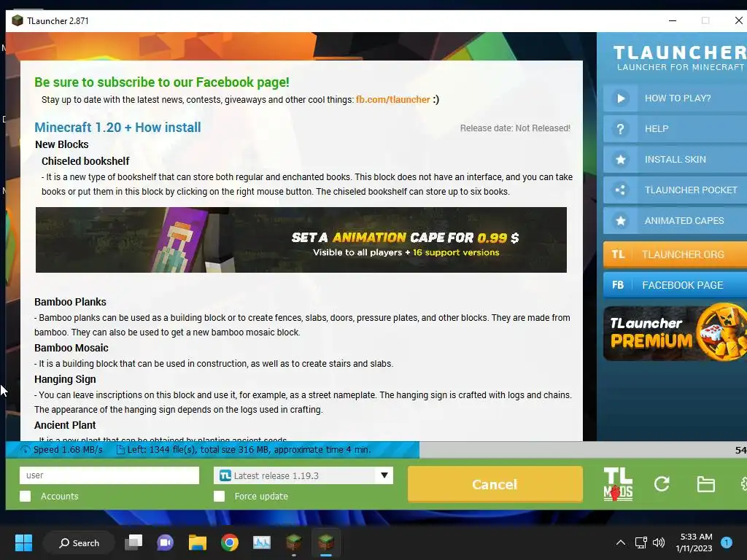The width and height of the screenshot is (747, 560).
Task: Click the Install Skin star icon
Action: (620, 160)
